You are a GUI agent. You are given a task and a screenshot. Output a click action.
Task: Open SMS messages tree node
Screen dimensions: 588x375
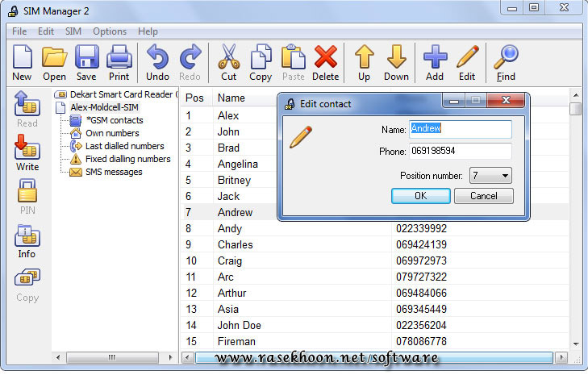114,172
